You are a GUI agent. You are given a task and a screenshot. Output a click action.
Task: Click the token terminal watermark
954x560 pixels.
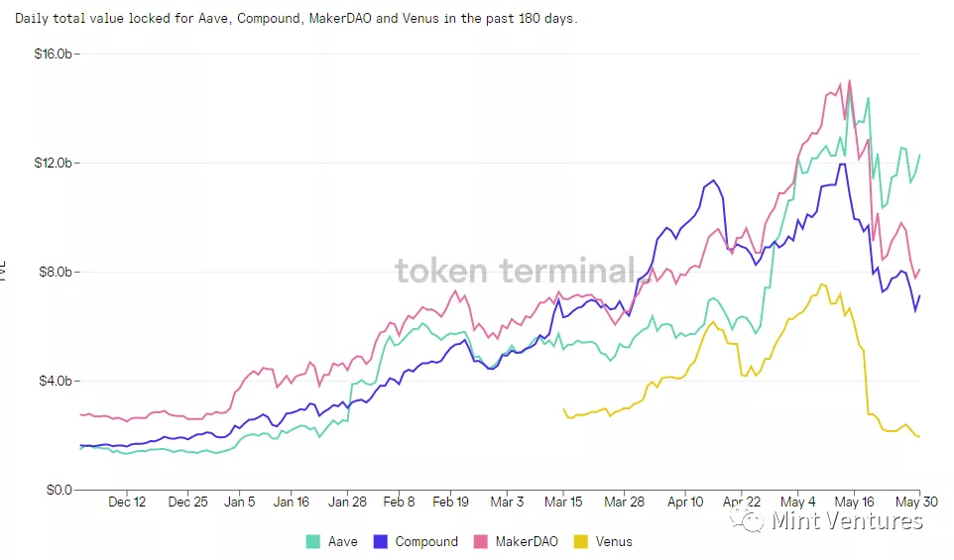coord(515,271)
